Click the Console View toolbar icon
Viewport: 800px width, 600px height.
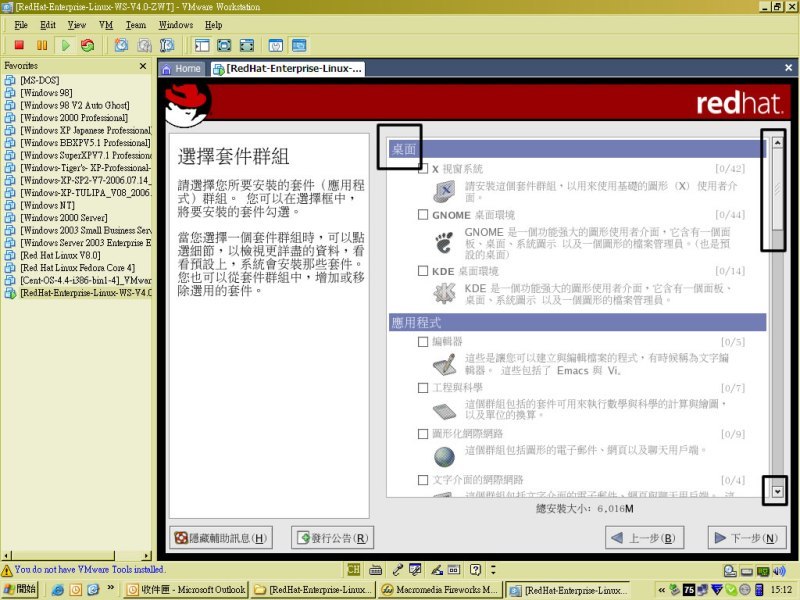(x=299, y=45)
